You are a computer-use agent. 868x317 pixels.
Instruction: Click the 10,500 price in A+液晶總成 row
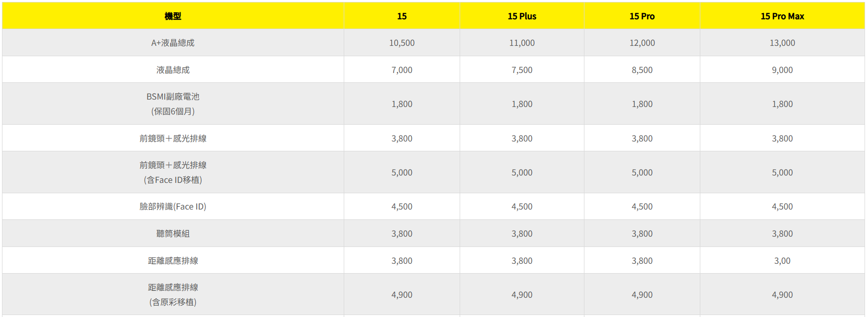click(x=402, y=43)
